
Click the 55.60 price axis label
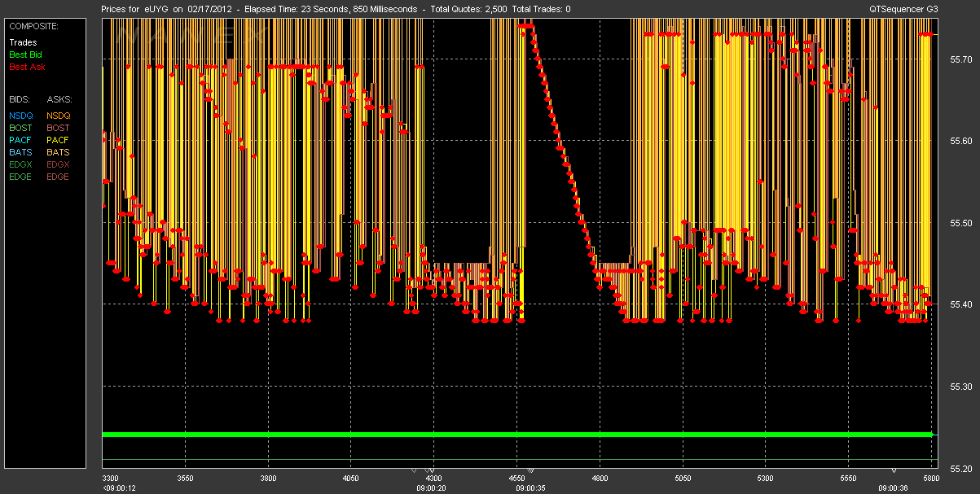962,141
